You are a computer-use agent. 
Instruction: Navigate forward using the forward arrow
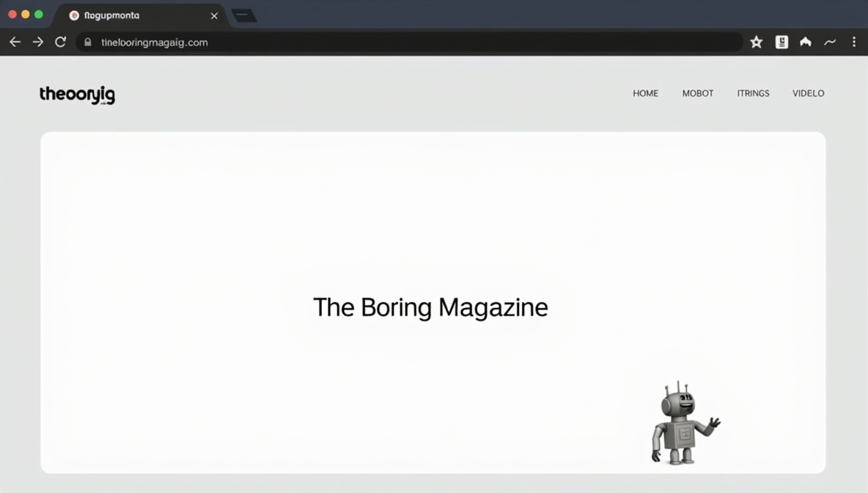(37, 42)
